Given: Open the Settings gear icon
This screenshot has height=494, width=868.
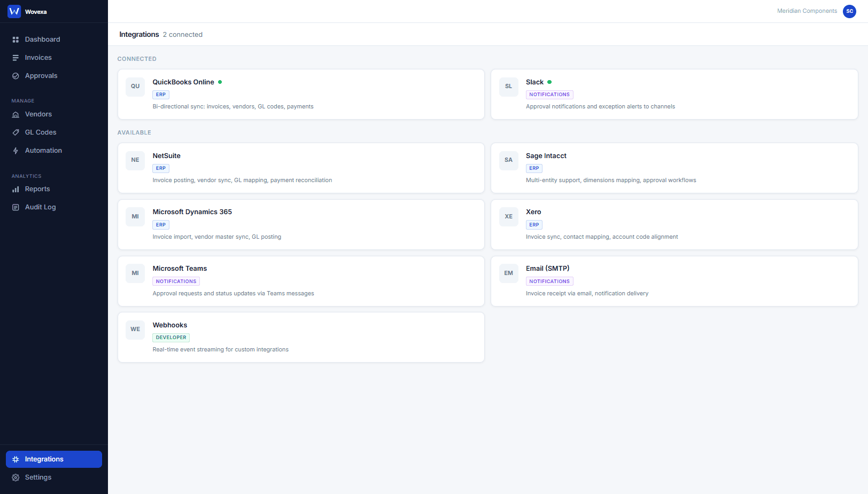Looking at the screenshot, I should click(16, 477).
